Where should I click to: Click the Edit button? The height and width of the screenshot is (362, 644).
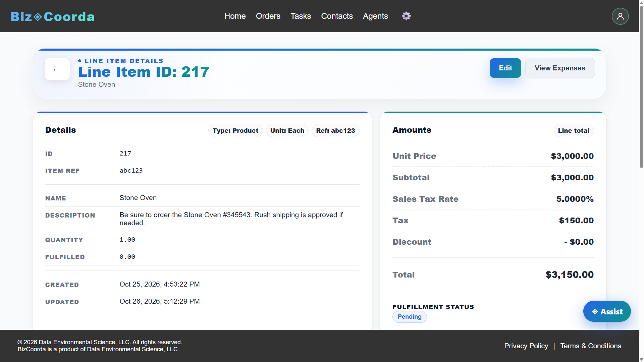click(505, 68)
